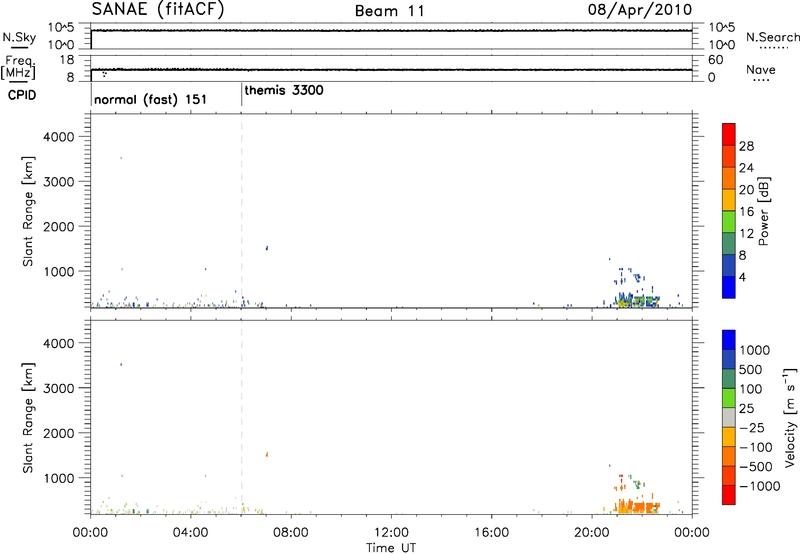
Task: Select the 60 label on the Nave axis
Action: (x=715, y=60)
